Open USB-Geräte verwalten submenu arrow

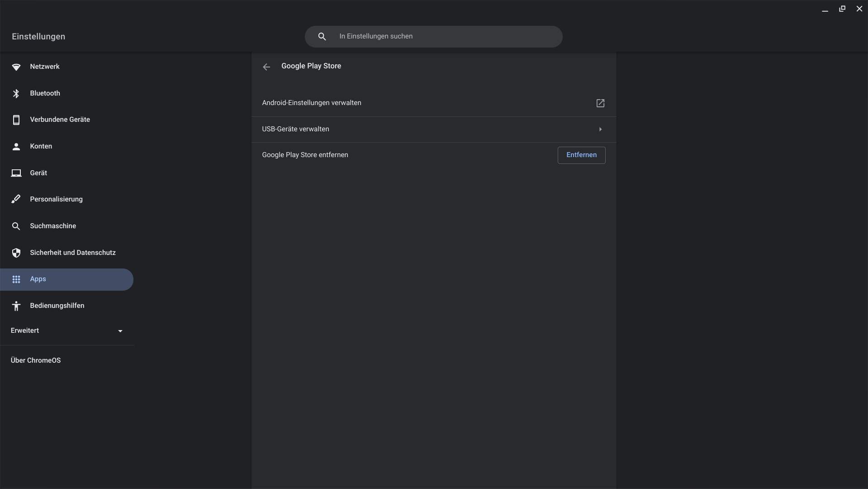pos(600,129)
